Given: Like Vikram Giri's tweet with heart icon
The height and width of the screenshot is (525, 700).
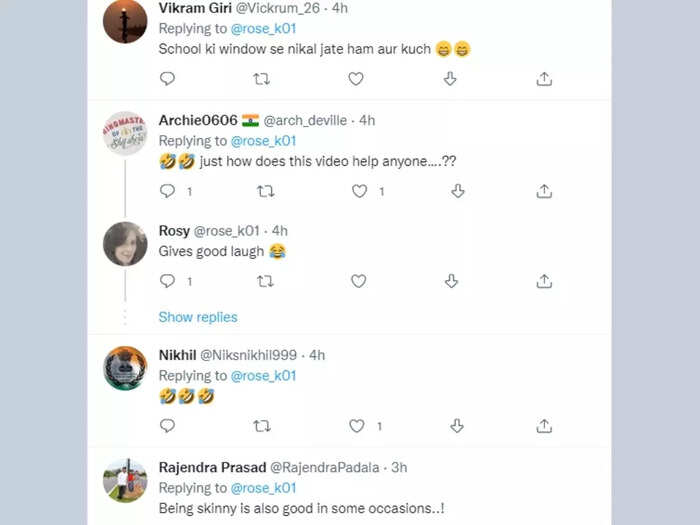Looking at the screenshot, I should click(x=356, y=79).
